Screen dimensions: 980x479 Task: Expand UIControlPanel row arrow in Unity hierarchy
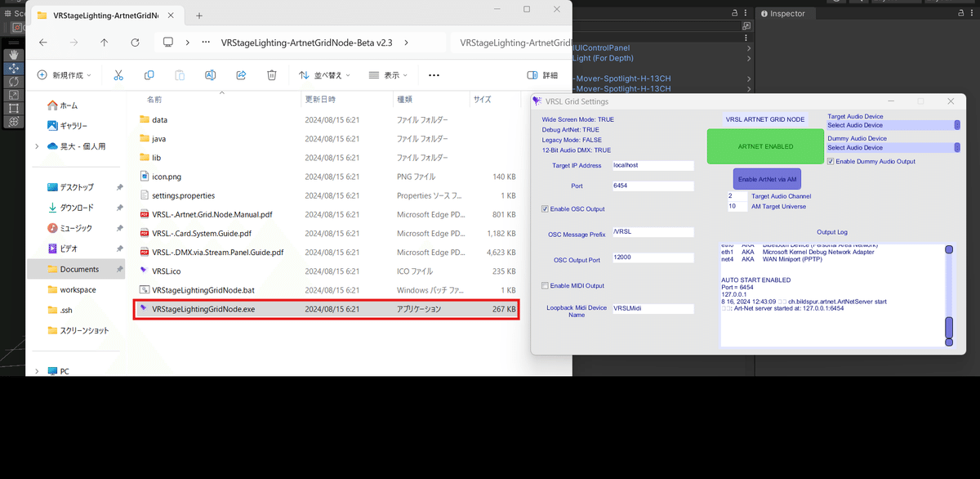pyautogui.click(x=749, y=48)
